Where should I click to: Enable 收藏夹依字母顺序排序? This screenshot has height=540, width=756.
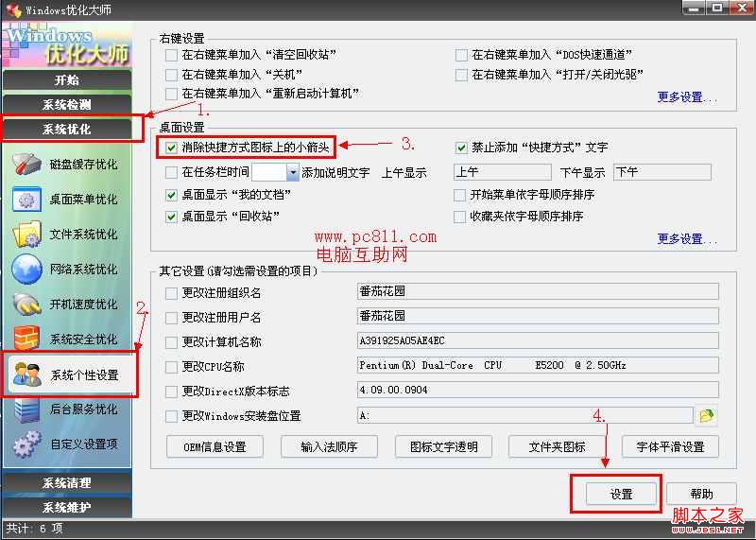coord(459,217)
